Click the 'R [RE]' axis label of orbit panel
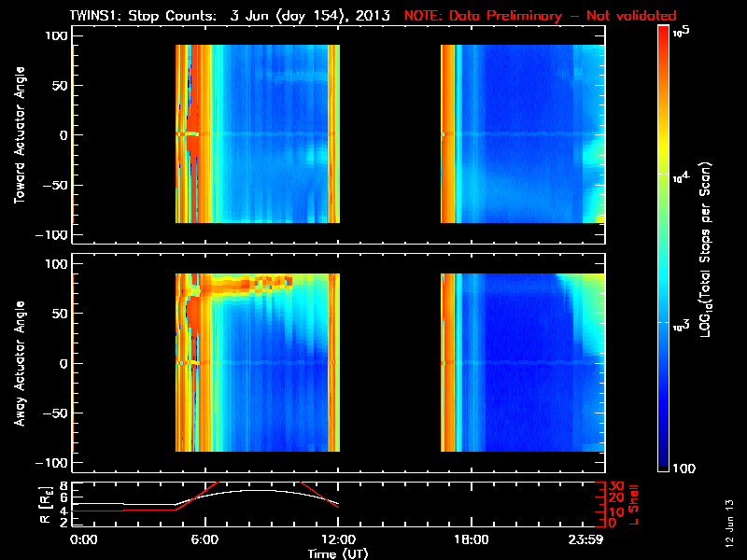This screenshot has width=747, height=560. pyautogui.click(x=45, y=505)
